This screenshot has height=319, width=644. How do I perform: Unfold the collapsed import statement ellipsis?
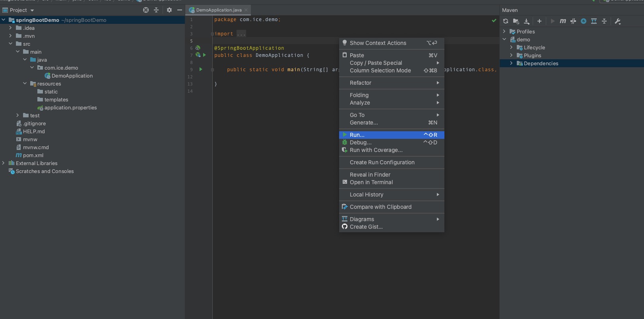click(241, 34)
